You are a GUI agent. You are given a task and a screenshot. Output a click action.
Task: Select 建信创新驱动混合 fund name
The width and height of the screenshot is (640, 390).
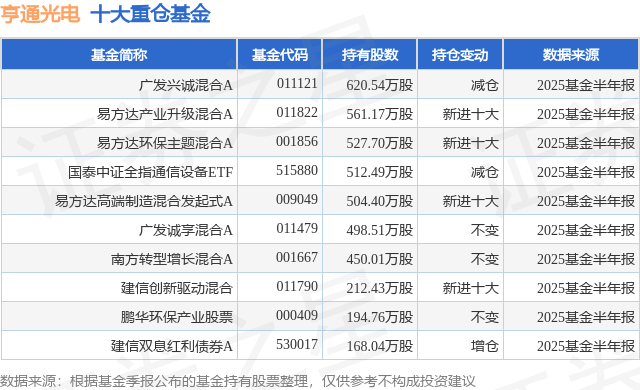[177, 288]
